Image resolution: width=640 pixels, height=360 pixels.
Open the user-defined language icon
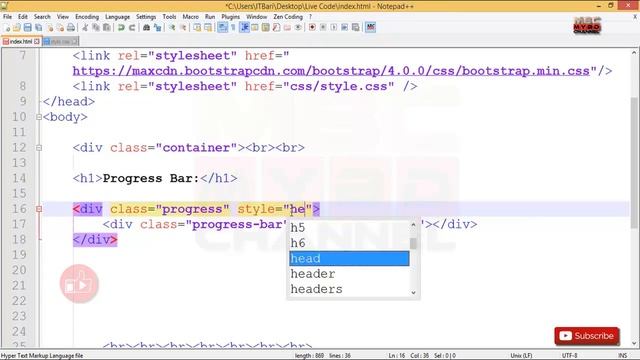(255, 27)
